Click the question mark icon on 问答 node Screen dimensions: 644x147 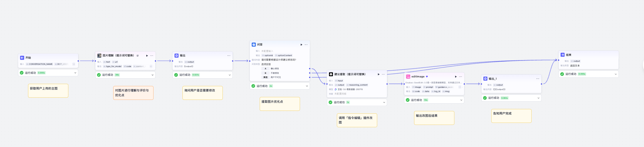[x=254, y=45]
